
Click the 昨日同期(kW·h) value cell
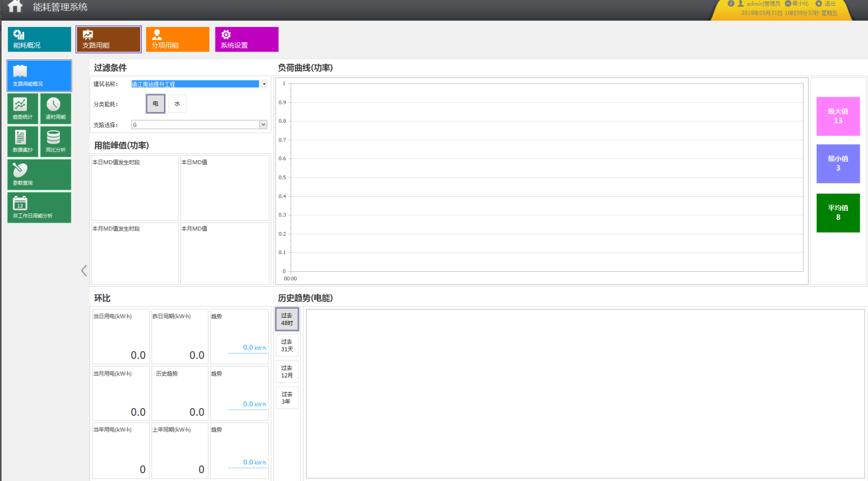coord(180,336)
